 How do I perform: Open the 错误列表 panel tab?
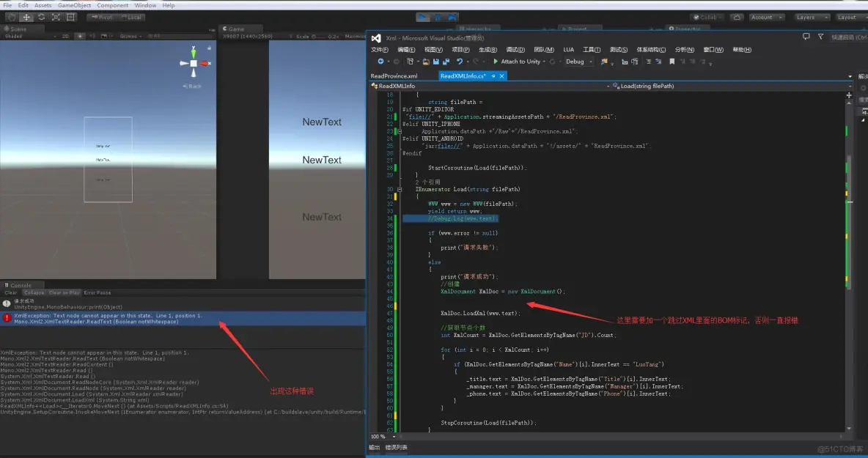pos(397,448)
